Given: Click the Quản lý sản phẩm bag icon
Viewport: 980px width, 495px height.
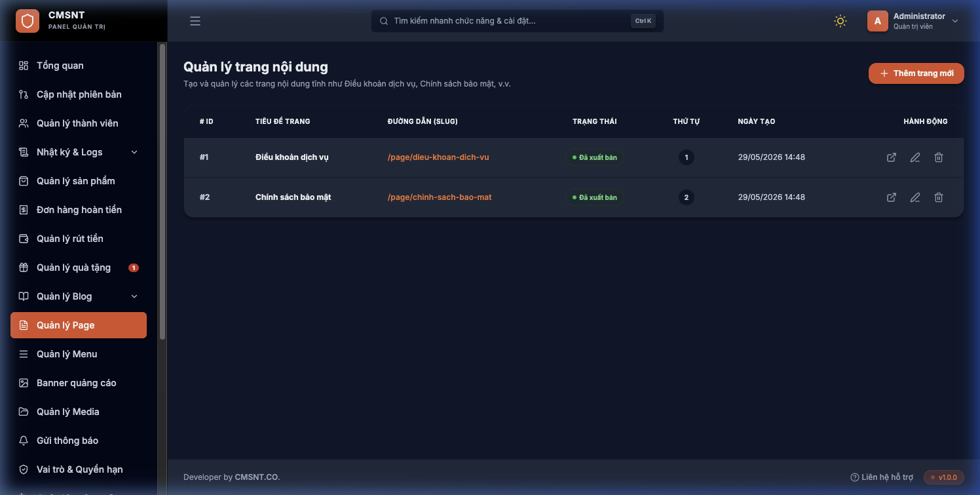Looking at the screenshot, I should pyautogui.click(x=24, y=181).
